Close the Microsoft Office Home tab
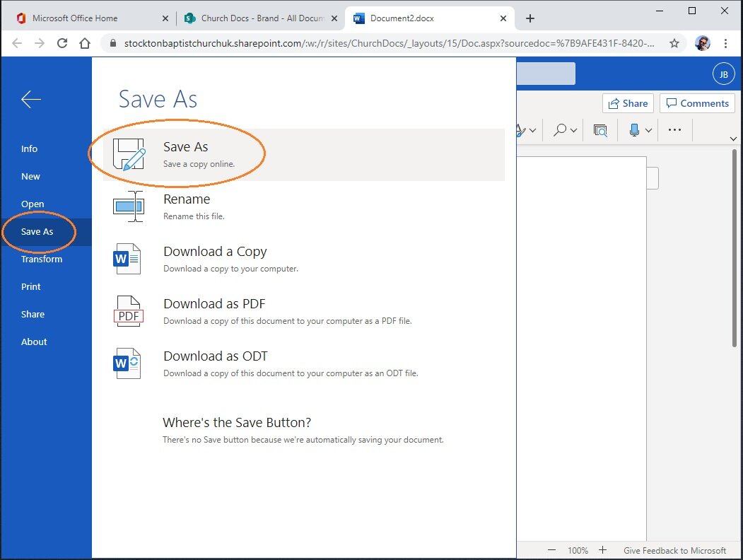The image size is (743, 560). (x=165, y=18)
